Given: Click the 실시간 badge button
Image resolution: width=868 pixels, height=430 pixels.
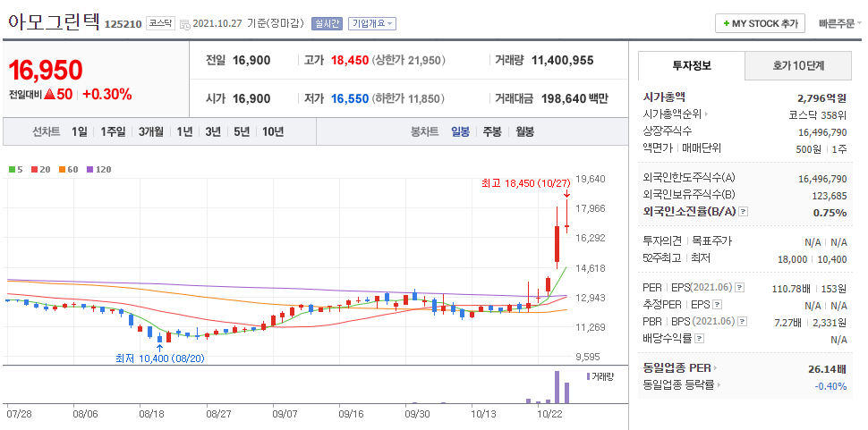Looking at the screenshot, I should [x=328, y=24].
